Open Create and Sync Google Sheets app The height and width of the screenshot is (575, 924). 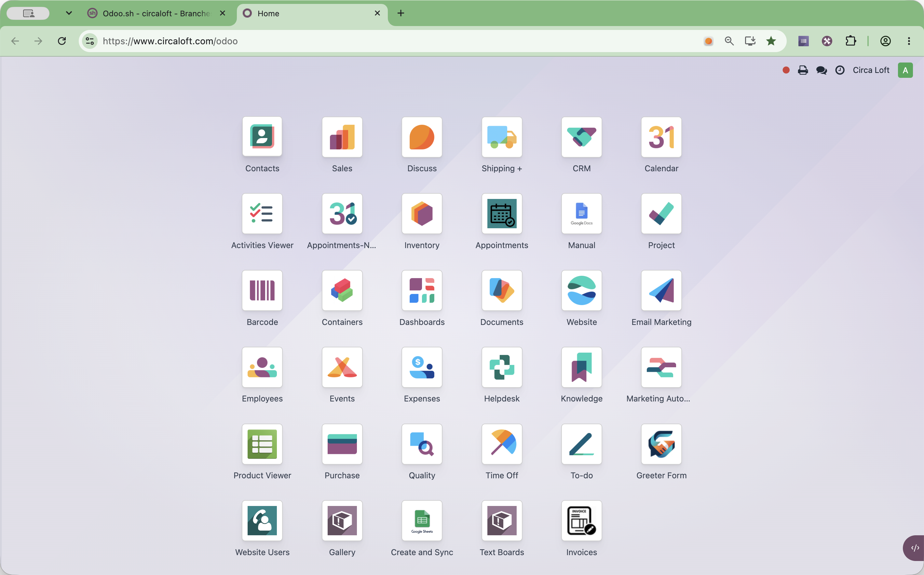(422, 521)
